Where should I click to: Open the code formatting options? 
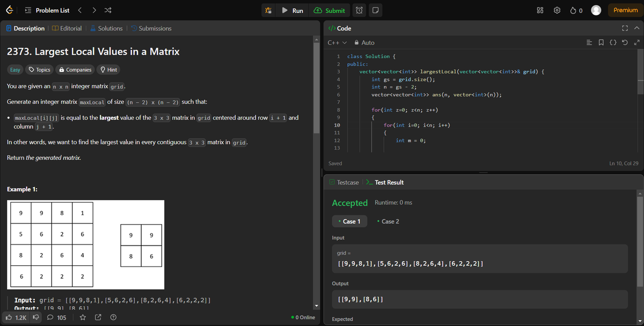[612, 42]
